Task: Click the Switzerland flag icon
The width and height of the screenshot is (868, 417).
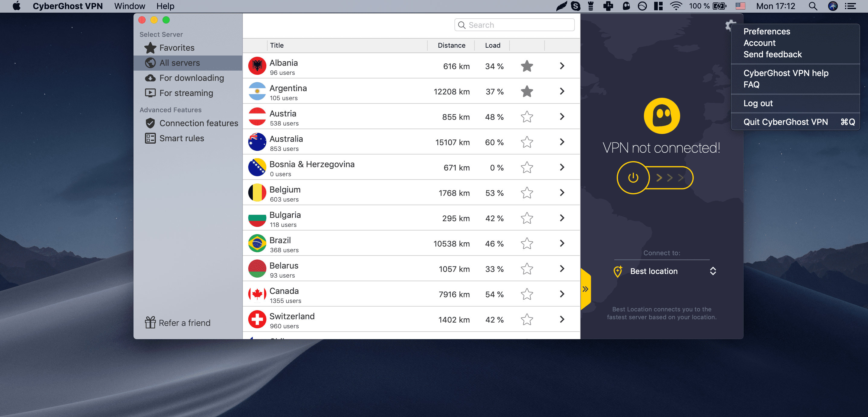Action: tap(257, 320)
